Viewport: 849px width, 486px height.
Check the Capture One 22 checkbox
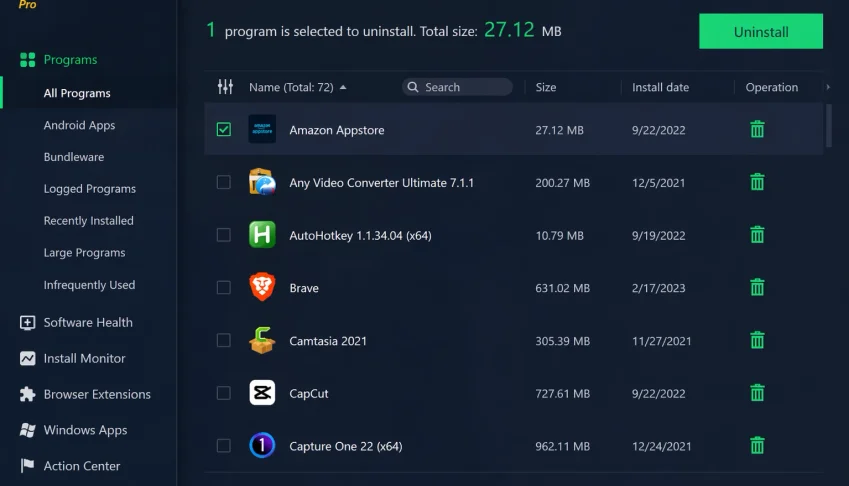[224, 445]
